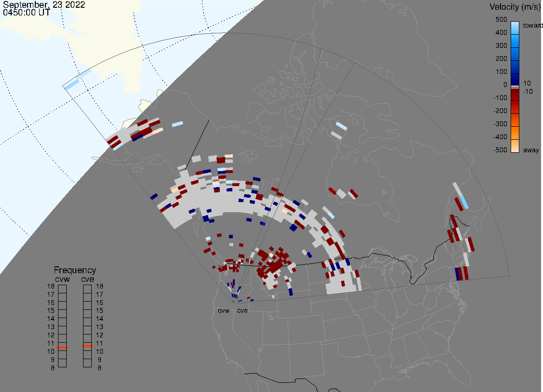Image resolution: width=543 pixels, height=392 pixels.
Task: Click the "-500" velocity scale label
Action: [500, 150]
